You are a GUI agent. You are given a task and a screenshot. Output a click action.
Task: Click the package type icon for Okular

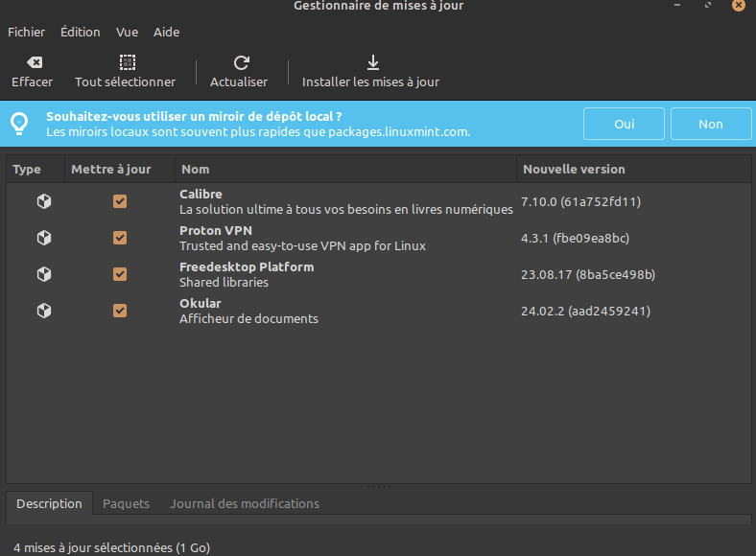(43, 311)
